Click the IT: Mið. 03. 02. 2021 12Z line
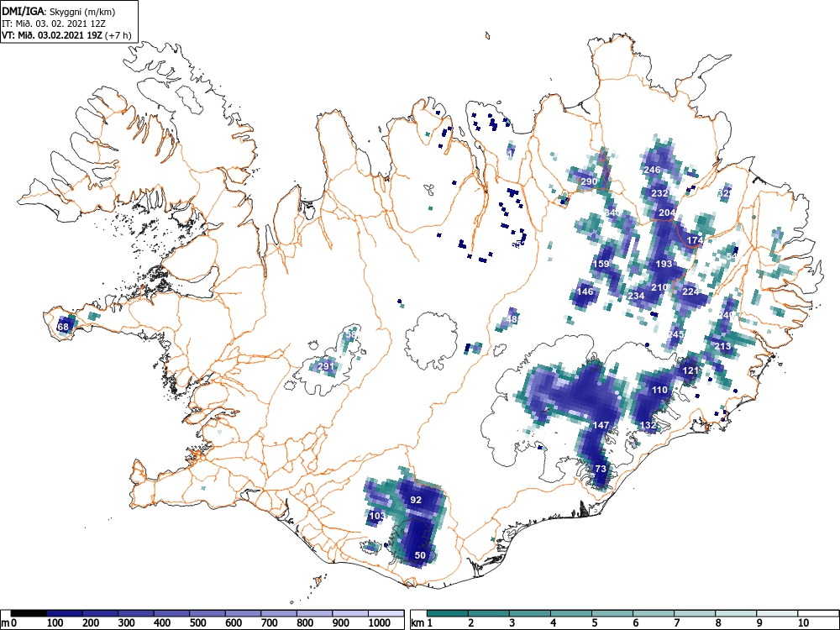 [55, 24]
